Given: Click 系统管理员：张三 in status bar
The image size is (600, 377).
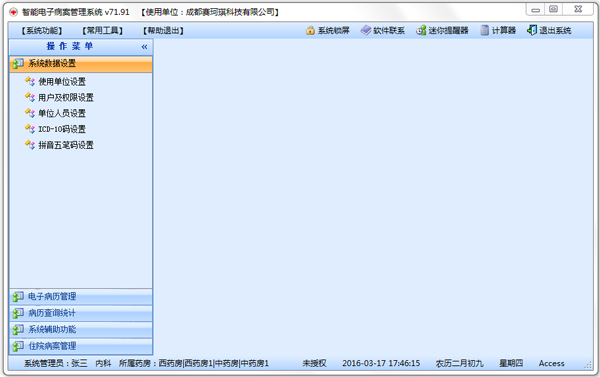Looking at the screenshot, I should [x=56, y=363].
